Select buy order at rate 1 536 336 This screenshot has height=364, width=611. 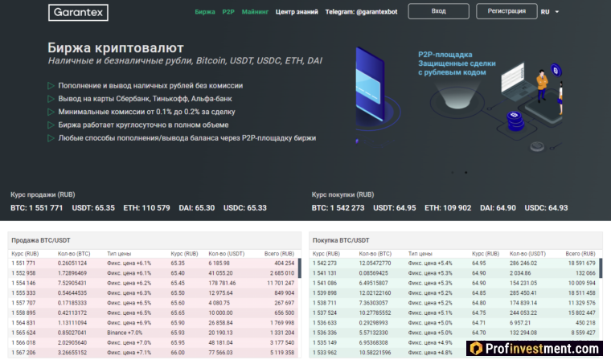point(454,333)
